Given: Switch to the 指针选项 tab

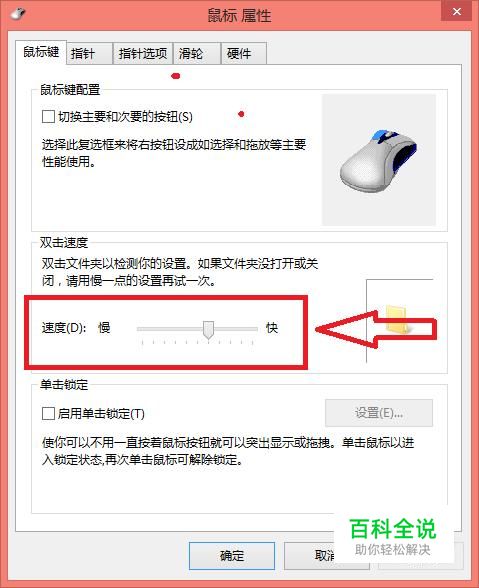Looking at the screenshot, I should pos(143,54).
